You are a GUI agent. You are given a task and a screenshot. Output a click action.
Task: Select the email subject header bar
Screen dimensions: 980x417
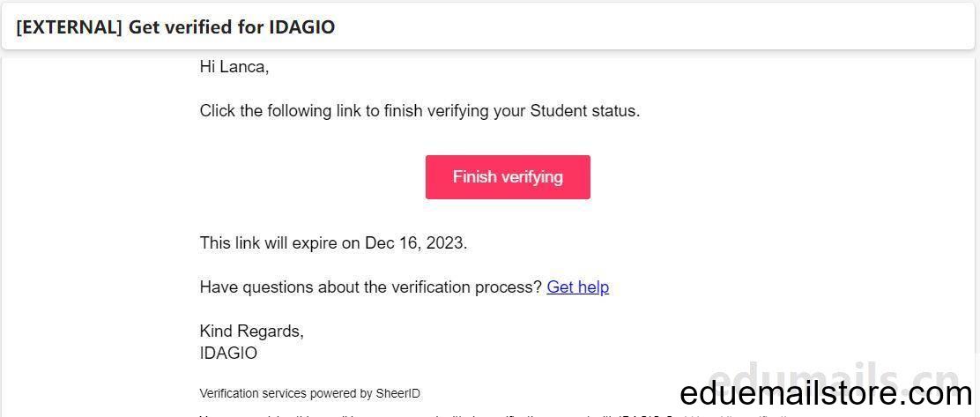[x=490, y=26]
